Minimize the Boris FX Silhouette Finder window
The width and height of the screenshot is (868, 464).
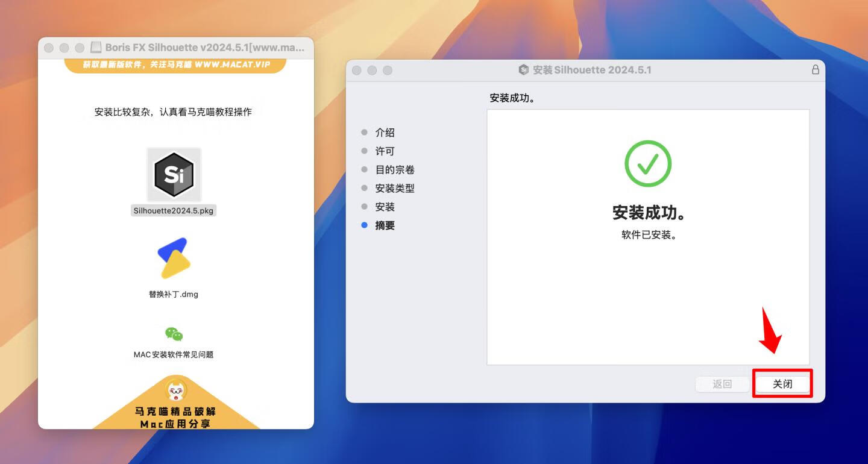pyautogui.click(x=64, y=48)
